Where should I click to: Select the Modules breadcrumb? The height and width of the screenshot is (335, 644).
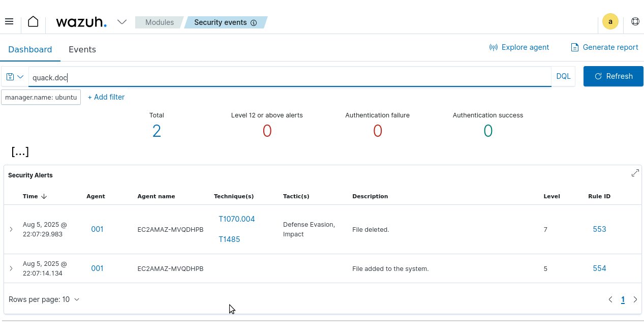point(159,22)
